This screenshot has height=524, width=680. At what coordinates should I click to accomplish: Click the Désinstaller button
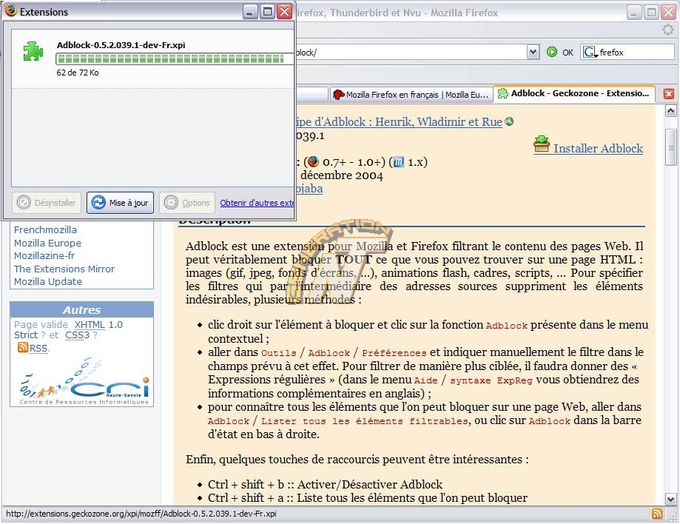coord(46,203)
